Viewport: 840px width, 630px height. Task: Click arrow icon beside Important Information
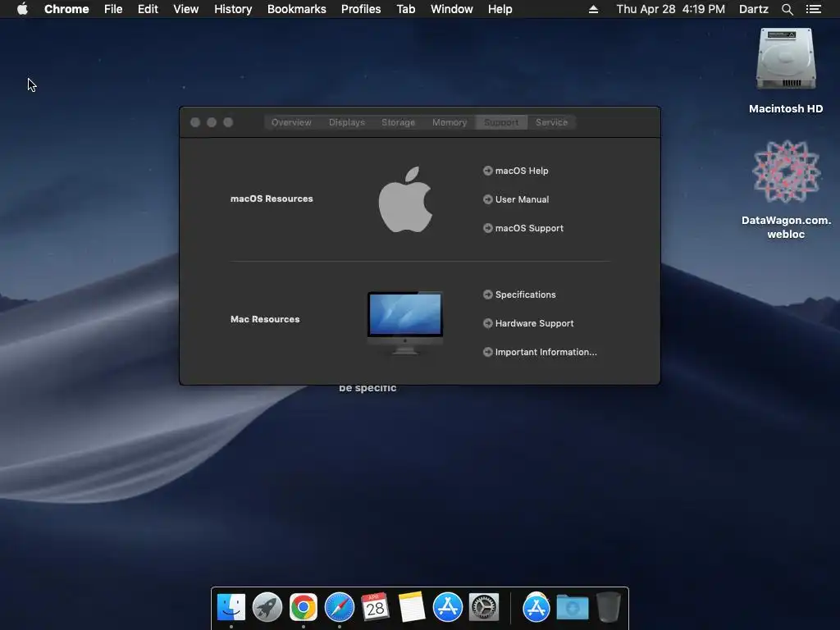click(x=487, y=352)
